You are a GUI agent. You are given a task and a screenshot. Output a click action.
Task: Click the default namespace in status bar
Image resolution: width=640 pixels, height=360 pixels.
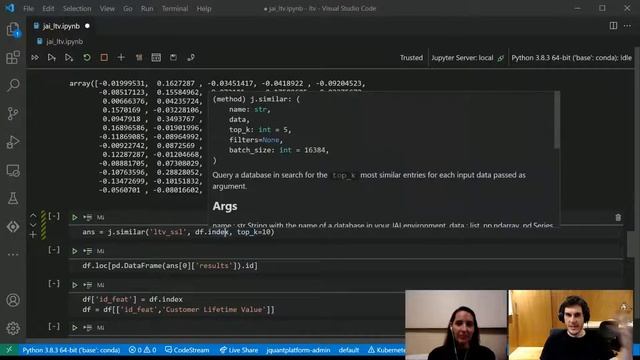(349, 350)
